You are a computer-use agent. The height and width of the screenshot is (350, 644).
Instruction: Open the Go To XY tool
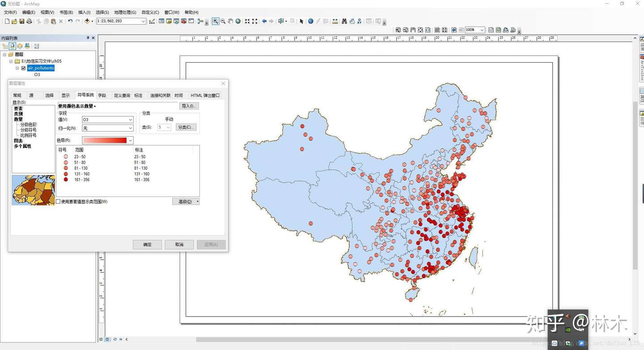359,21
